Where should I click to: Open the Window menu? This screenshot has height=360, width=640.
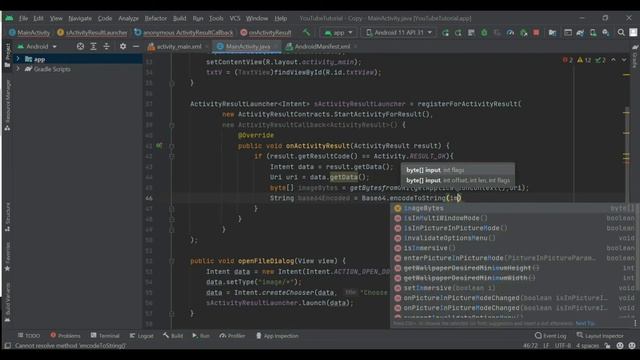click(x=257, y=18)
